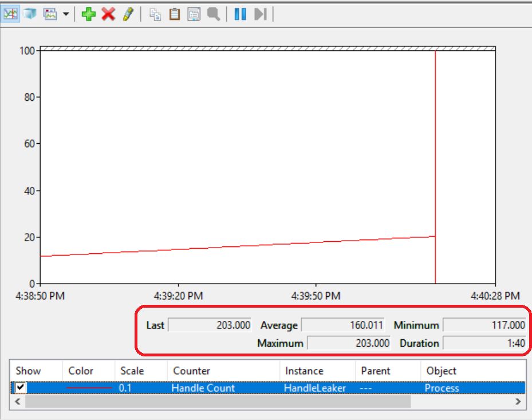The width and height of the screenshot is (532, 420).
Task: Click the Paste Counter List icon
Action: (174, 14)
